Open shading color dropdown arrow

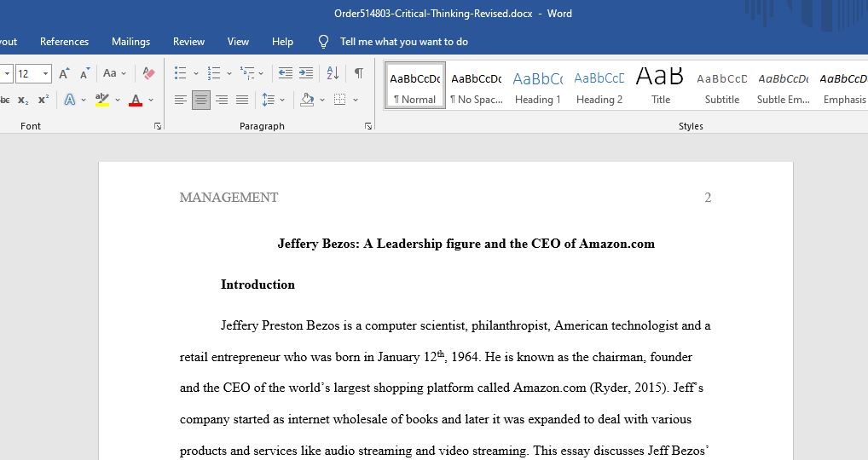(x=322, y=100)
